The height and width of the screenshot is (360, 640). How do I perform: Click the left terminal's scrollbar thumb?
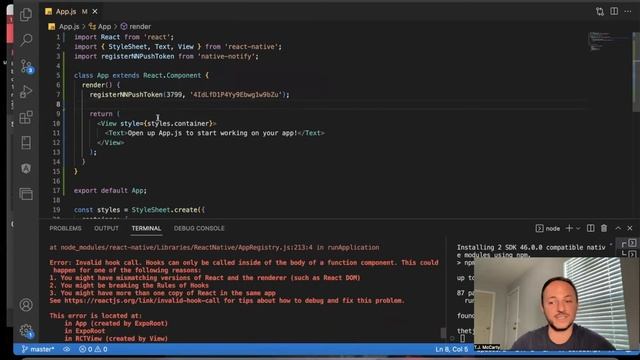pyautogui.click(x=443, y=333)
